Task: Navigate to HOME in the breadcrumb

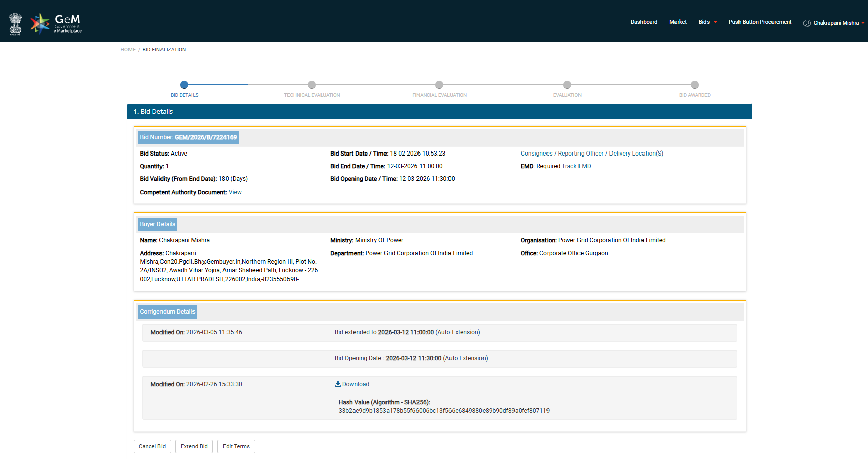Action: (x=128, y=50)
